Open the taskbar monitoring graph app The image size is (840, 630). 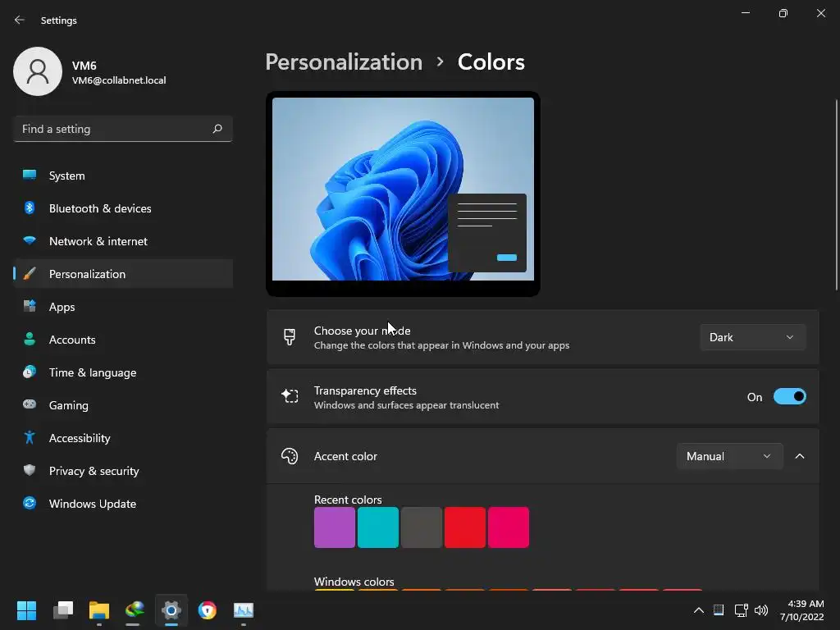[244, 610]
